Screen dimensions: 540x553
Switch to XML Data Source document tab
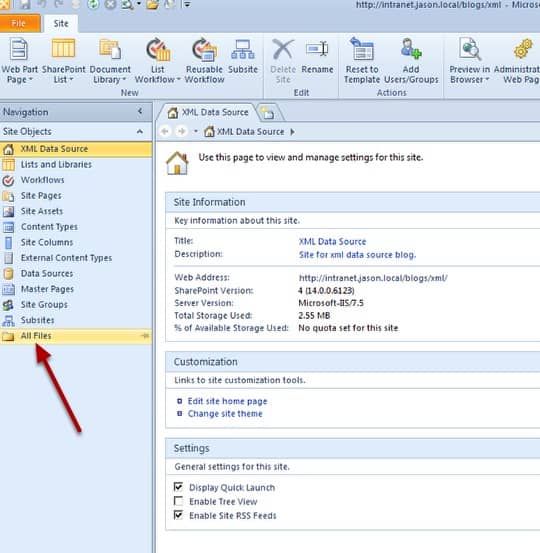click(208, 113)
